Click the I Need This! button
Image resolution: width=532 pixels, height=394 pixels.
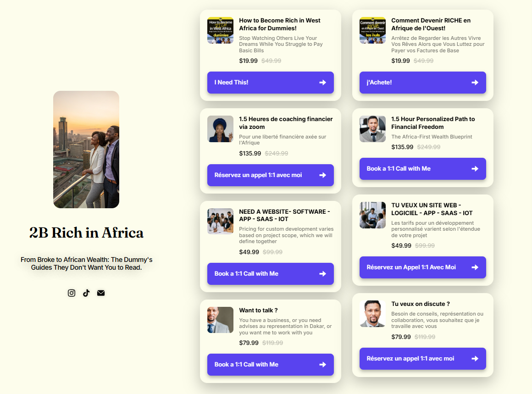click(271, 83)
